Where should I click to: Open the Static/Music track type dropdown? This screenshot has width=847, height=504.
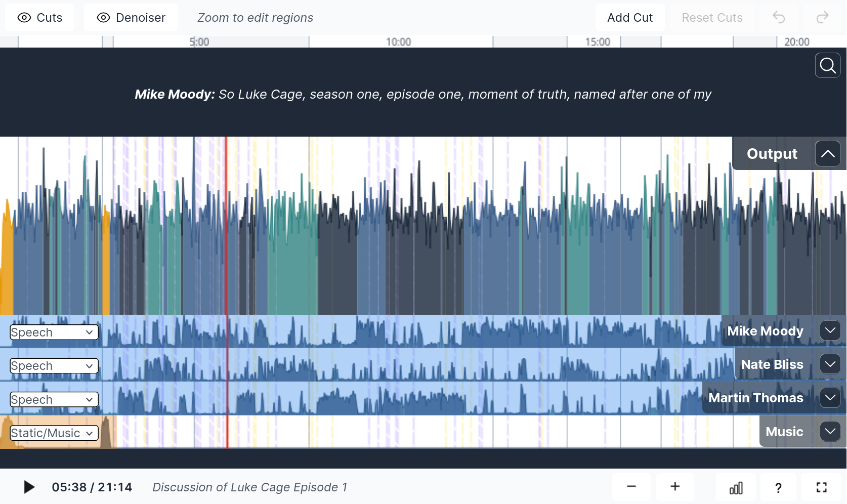point(54,433)
